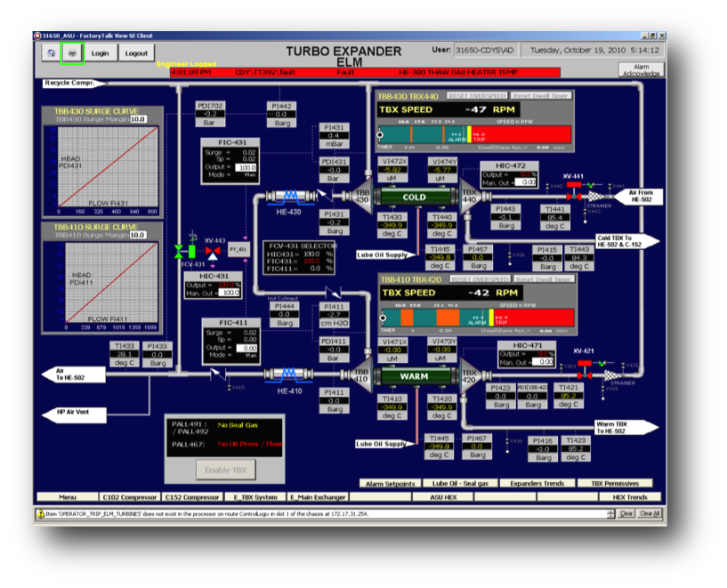Navigate to E_TBX System screen
This screenshot has height=588, width=727.
[255, 496]
